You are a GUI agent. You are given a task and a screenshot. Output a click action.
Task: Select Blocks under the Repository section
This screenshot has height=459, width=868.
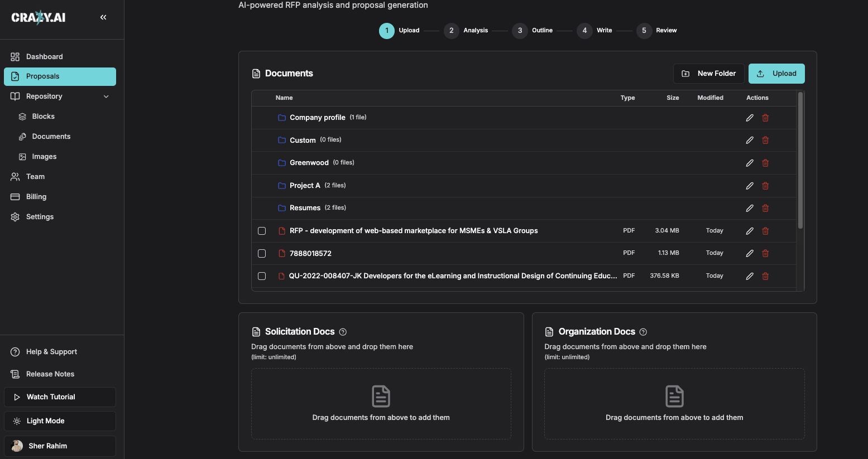(x=44, y=116)
